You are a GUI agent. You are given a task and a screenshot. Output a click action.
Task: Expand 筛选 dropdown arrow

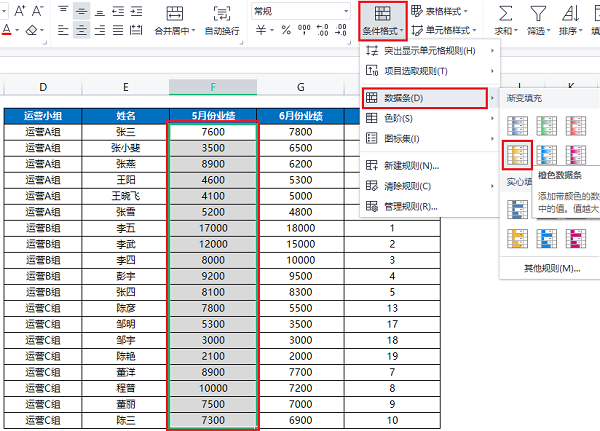(548, 31)
